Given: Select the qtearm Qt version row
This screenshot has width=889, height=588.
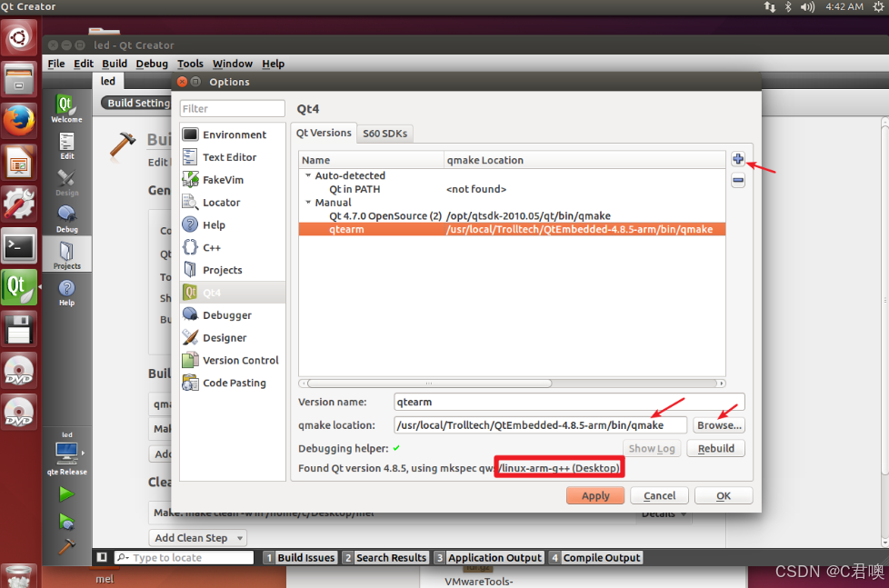Looking at the screenshot, I should click(x=512, y=229).
